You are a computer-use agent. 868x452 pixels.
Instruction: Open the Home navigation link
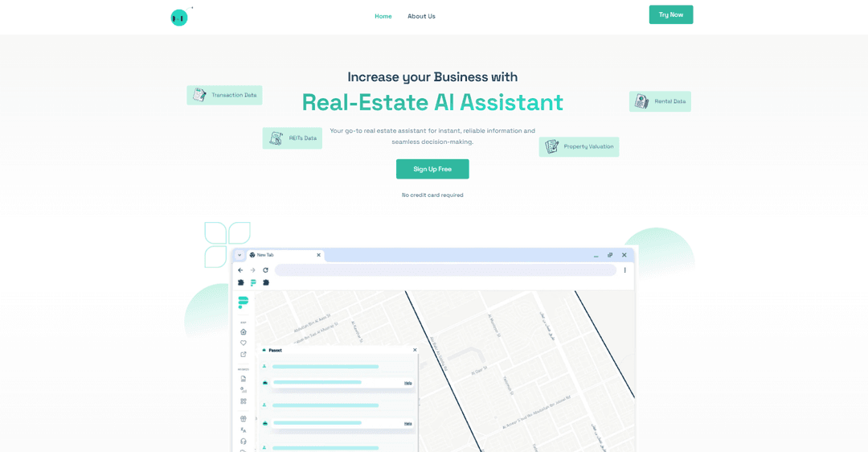(x=383, y=16)
